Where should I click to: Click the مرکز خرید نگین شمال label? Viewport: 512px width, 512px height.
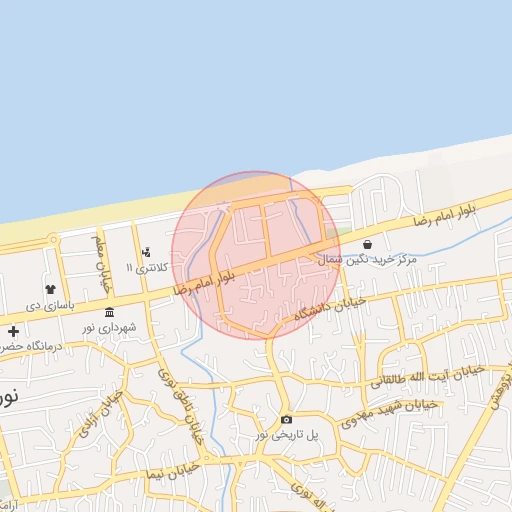click(x=367, y=259)
